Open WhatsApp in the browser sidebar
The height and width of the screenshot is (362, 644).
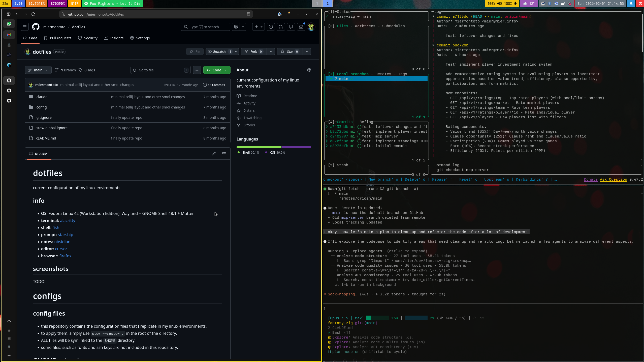pos(9,24)
